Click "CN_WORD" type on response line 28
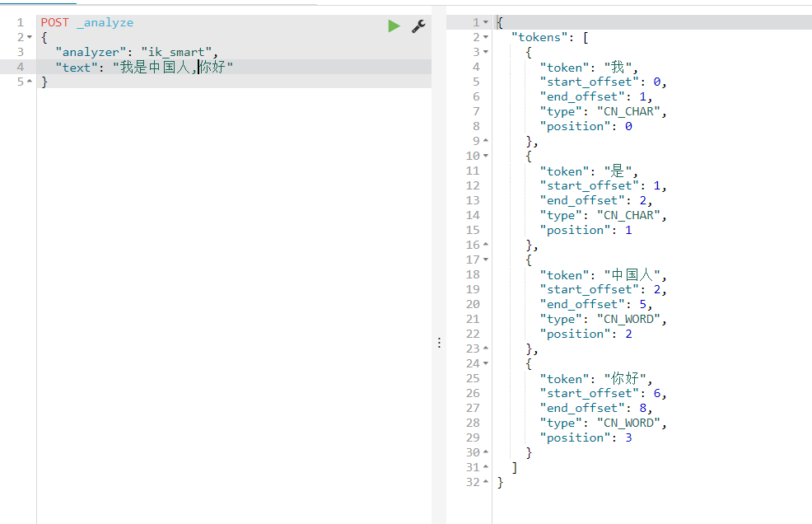 (628, 423)
